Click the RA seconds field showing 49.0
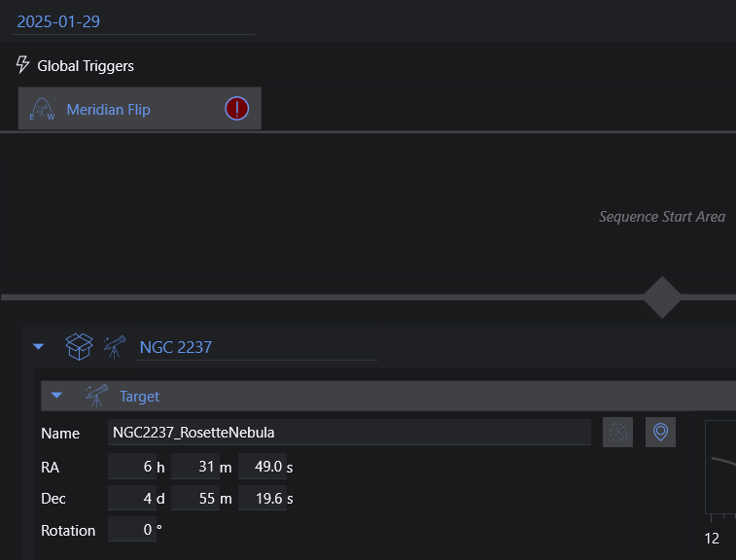 262,466
